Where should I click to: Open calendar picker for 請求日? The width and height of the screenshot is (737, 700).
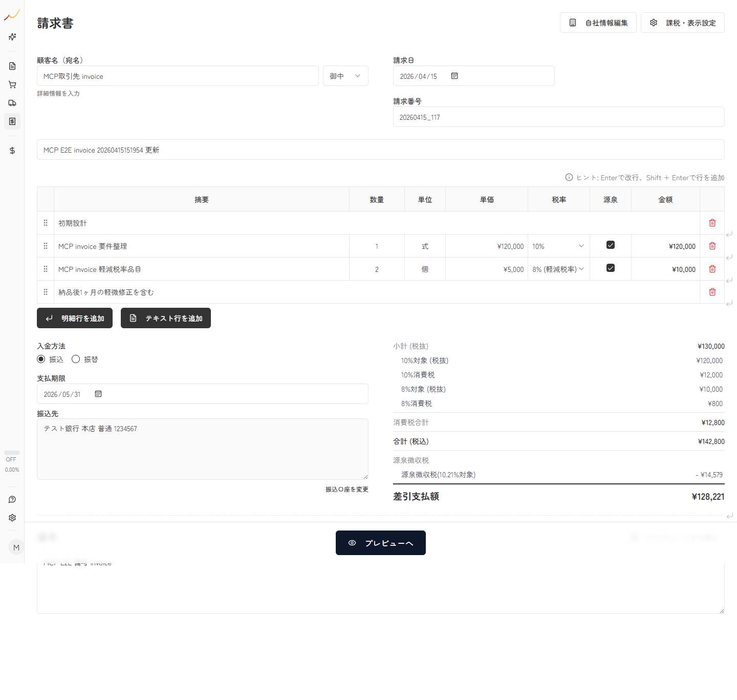[454, 76]
